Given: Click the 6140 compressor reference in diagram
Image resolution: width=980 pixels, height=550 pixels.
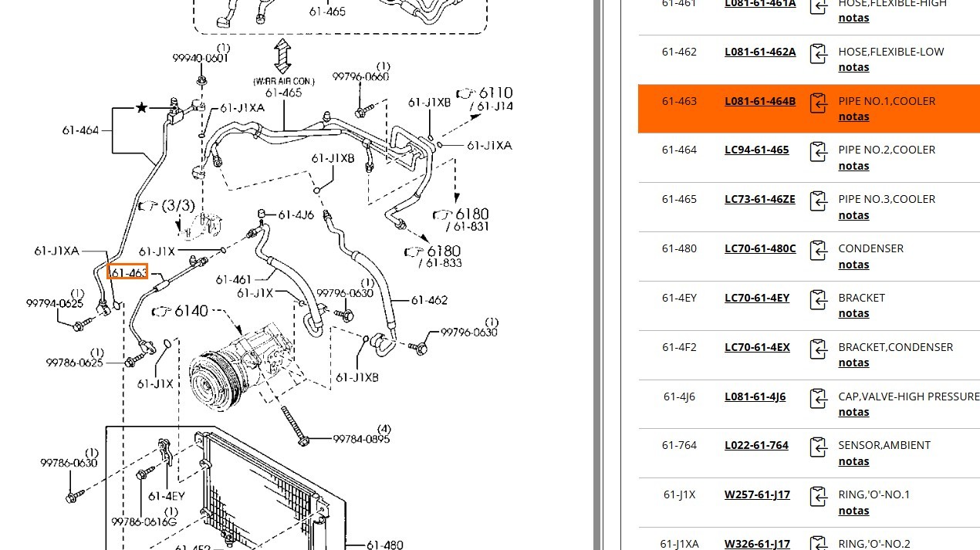Looking at the screenshot, I should pyautogui.click(x=181, y=311).
